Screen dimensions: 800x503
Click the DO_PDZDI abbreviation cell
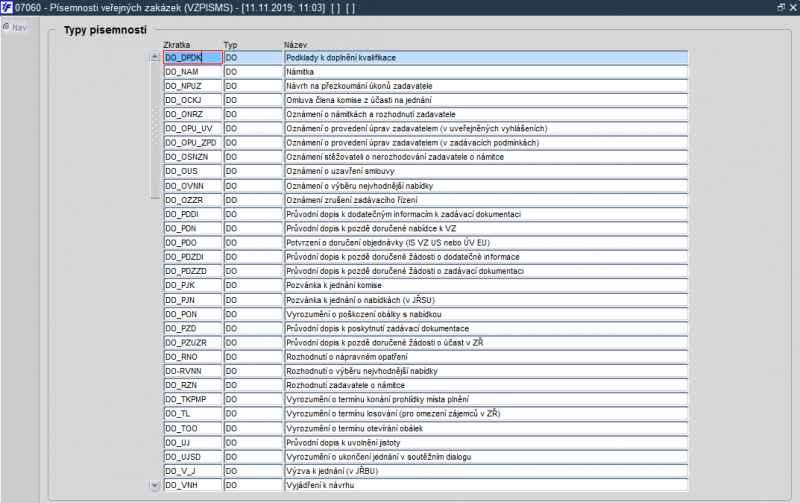(x=193, y=257)
